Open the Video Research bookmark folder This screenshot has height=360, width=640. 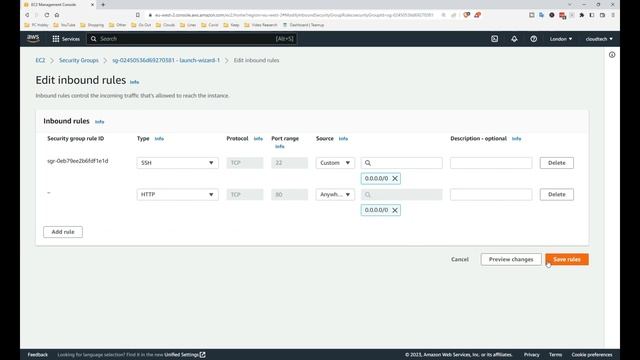click(x=261, y=25)
